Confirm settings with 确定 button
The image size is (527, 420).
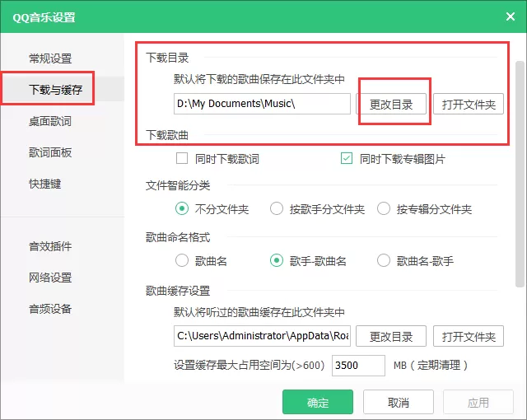click(x=318, y=402)
